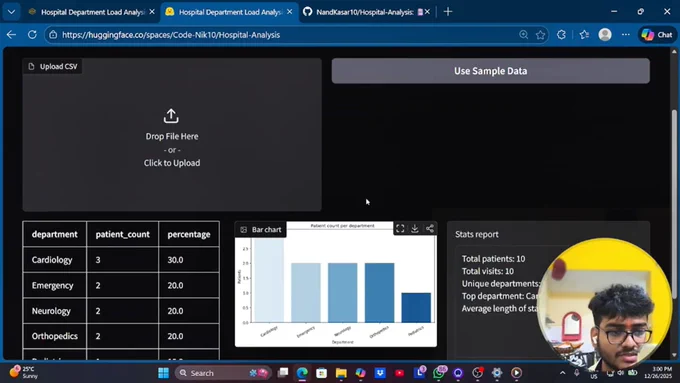
Task: Click the zoom magnifier icon in address bar
Action: point(523,35)
